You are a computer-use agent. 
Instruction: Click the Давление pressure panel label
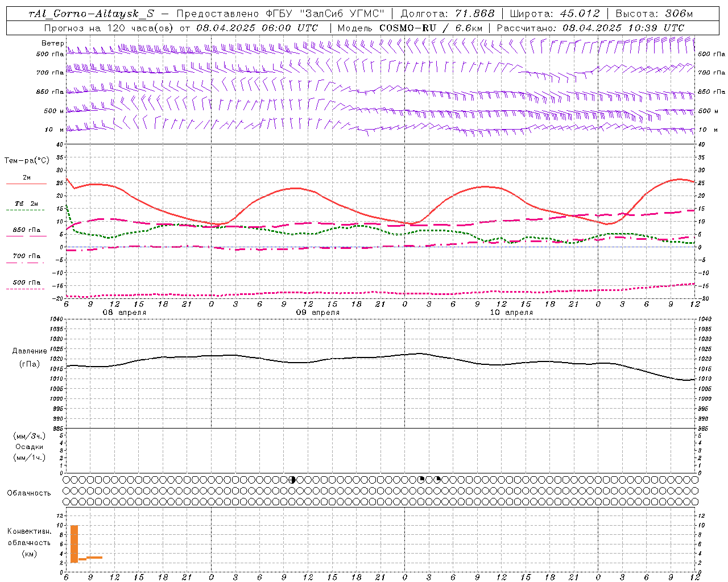(30, 351)
